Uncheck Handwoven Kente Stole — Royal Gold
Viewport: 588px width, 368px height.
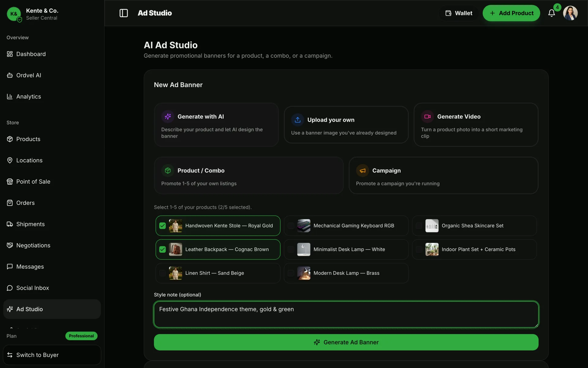click(x=162, y=226)
